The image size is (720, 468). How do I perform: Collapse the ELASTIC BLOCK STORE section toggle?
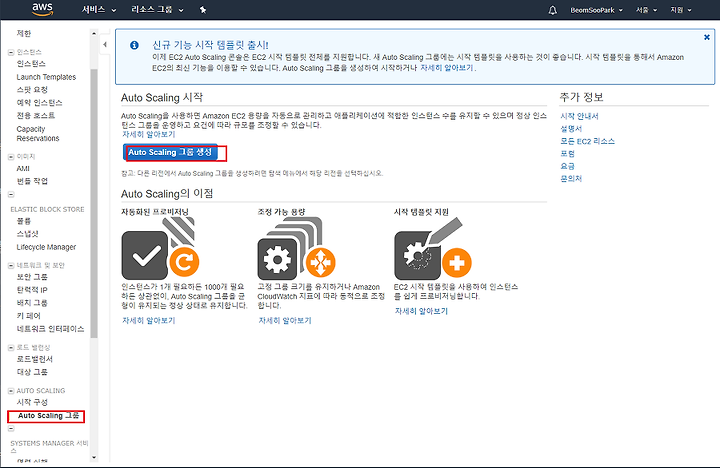click(11, 195)
